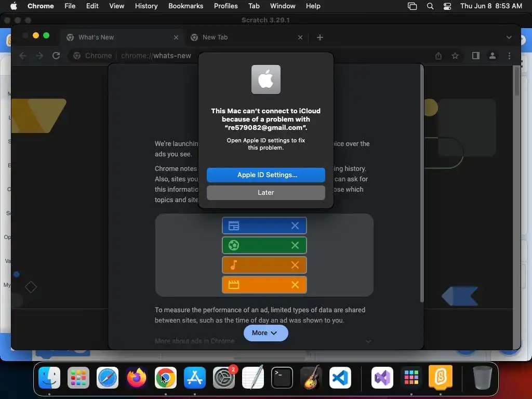This screenshot has height=399, width=532.
Task: Bookmark this page with the star
Action: pos(455,56)
